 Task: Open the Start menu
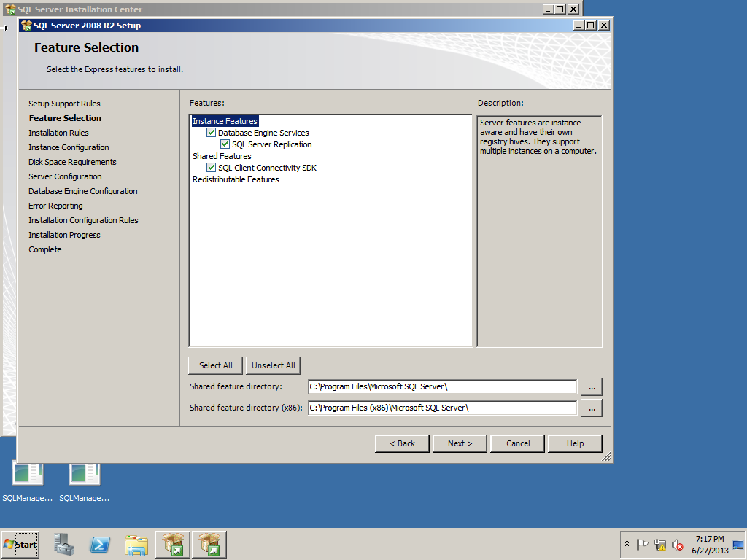[20, 544]
